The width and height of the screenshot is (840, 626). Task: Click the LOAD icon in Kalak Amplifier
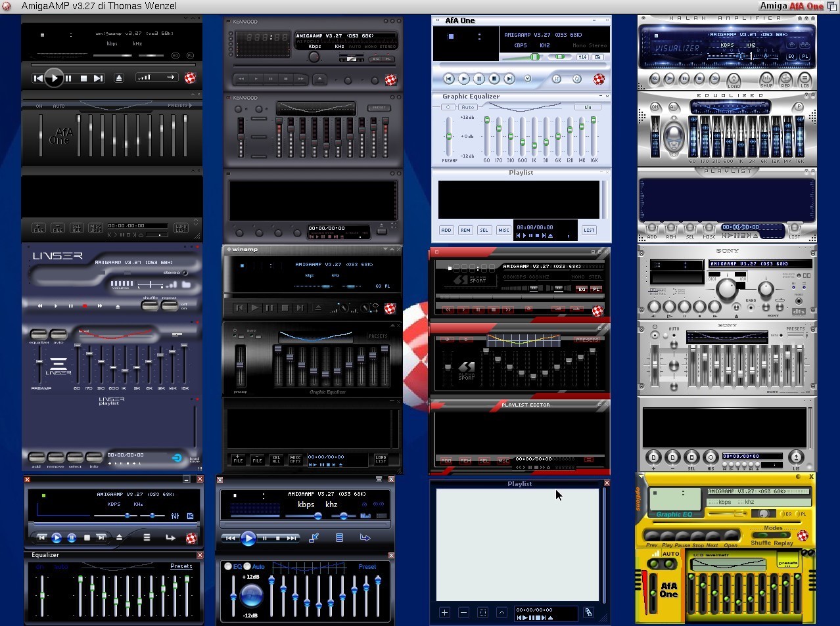(x=734, y=79)
